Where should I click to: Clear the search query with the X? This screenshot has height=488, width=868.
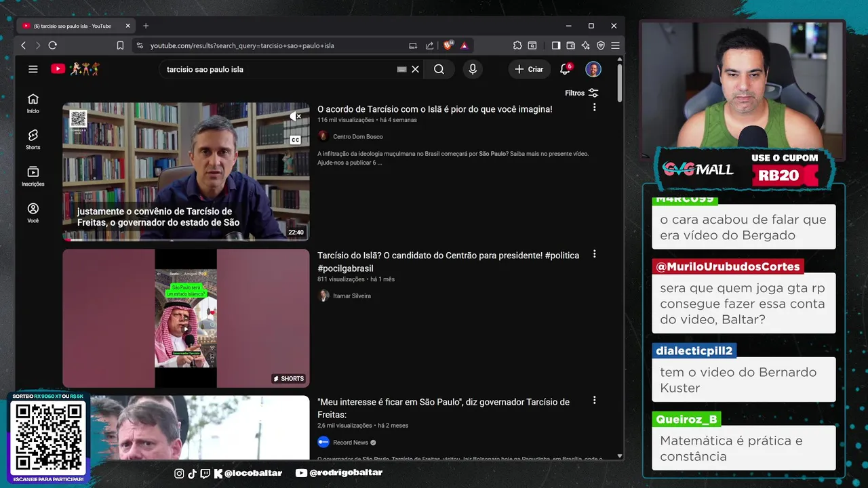pos(416,69)
